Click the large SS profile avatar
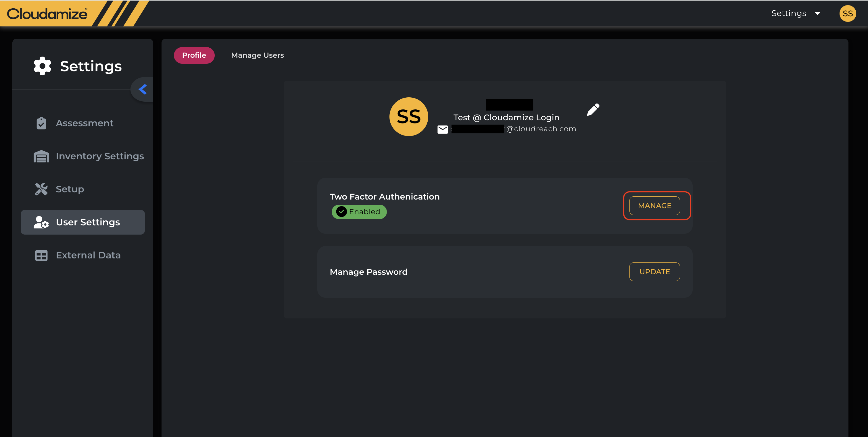 (409, 117)
